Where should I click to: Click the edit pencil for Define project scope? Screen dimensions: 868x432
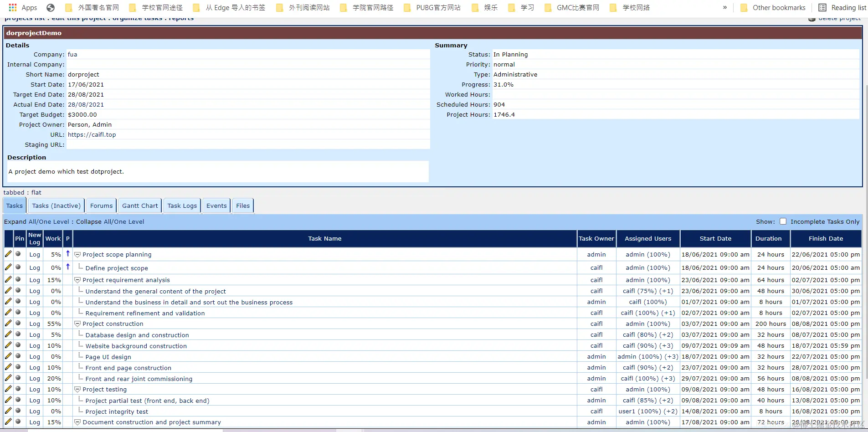click(8, 267)
